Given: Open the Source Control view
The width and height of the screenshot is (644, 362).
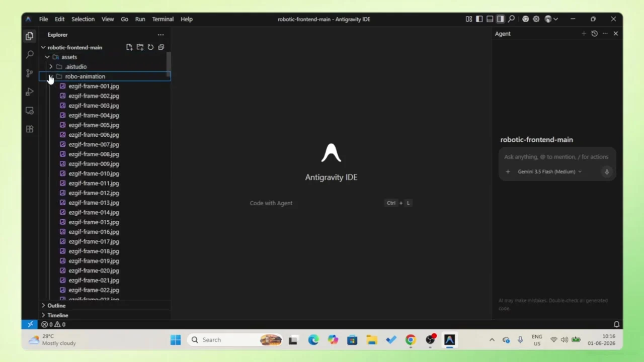Looking at the screenshot, I should [30, 73].
